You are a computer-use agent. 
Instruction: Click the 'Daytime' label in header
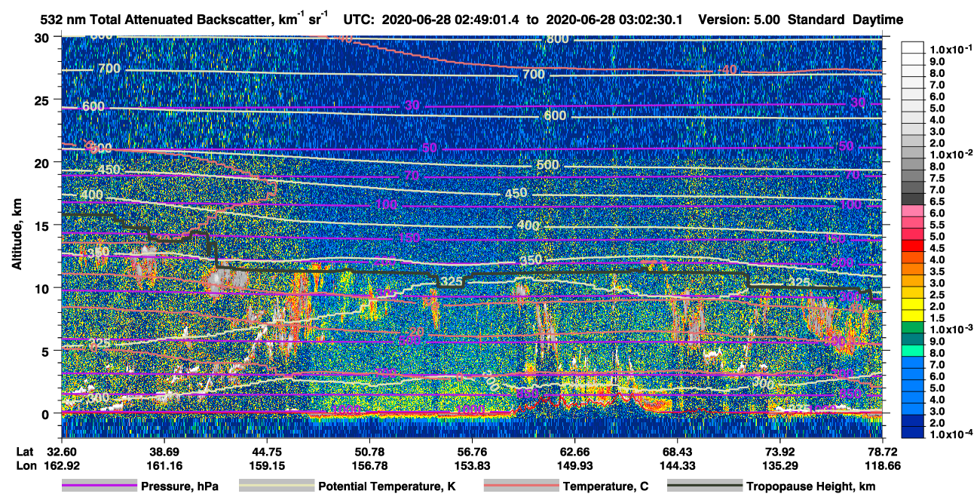pos(878,20)
